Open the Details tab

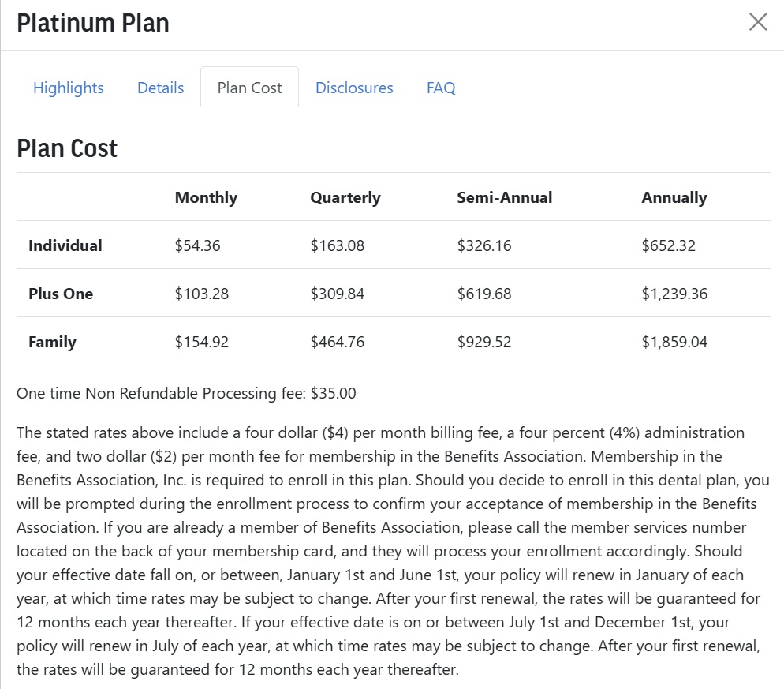tap(160, 88)
